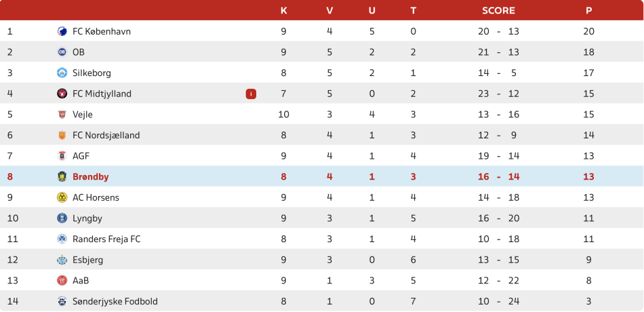Click the Silkeborg club logo
This screenshot has width=644, height=312.
(62, 73)
